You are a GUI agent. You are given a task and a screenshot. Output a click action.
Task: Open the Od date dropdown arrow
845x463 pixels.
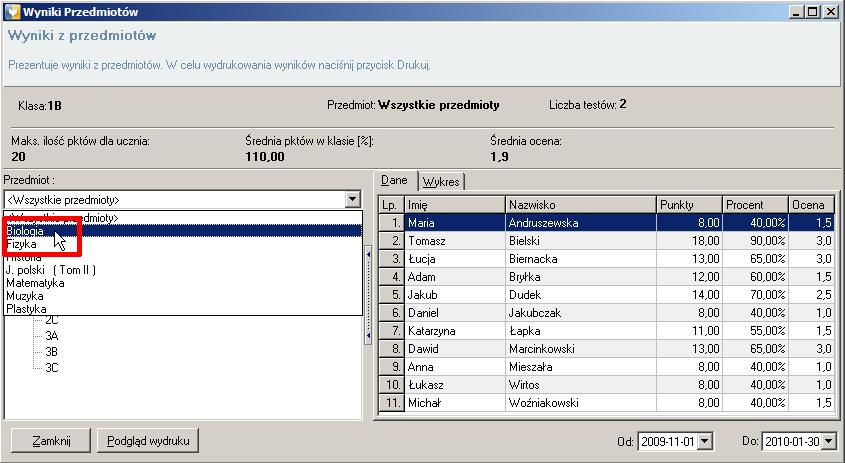(x=704, y=442)
